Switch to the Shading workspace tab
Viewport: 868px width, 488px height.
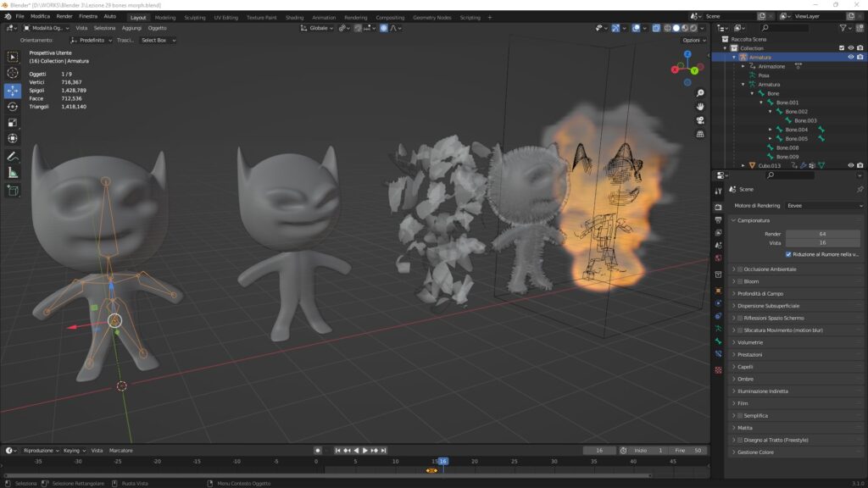click(x=294, y=18)
